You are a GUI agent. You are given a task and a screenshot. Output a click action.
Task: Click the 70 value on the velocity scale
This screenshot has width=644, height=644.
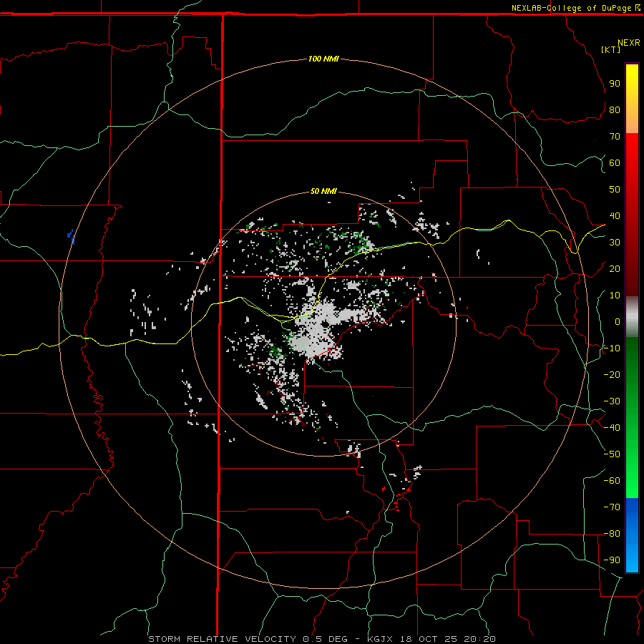[x=615, y=137]
